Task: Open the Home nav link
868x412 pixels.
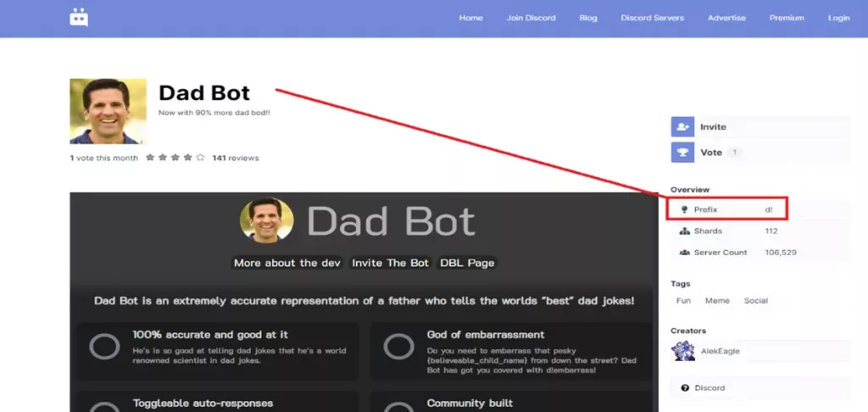Action: pyautogui.click(x=470, y=18)
